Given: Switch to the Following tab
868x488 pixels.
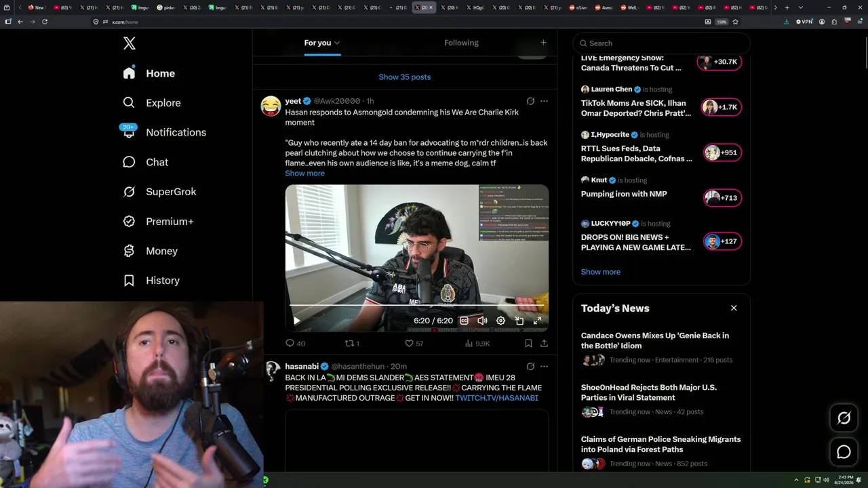Looking at the screenshot, I should (x=461, y=43).
